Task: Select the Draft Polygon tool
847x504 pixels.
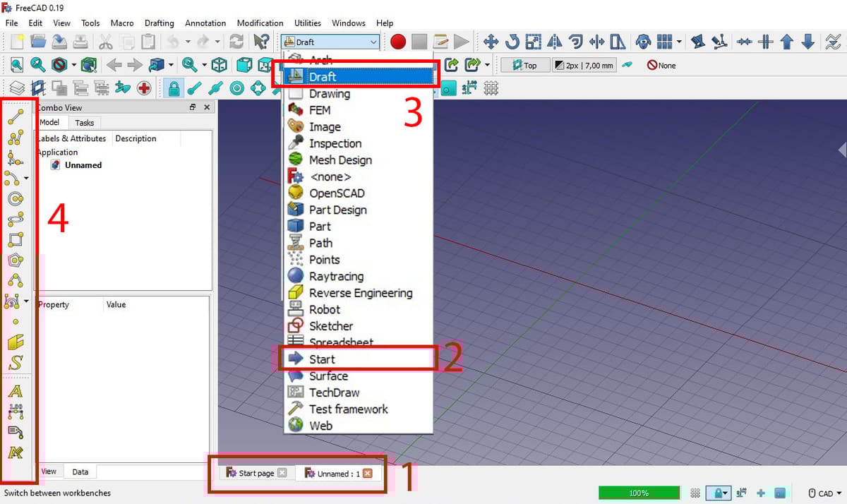Action: pos(16,260)
